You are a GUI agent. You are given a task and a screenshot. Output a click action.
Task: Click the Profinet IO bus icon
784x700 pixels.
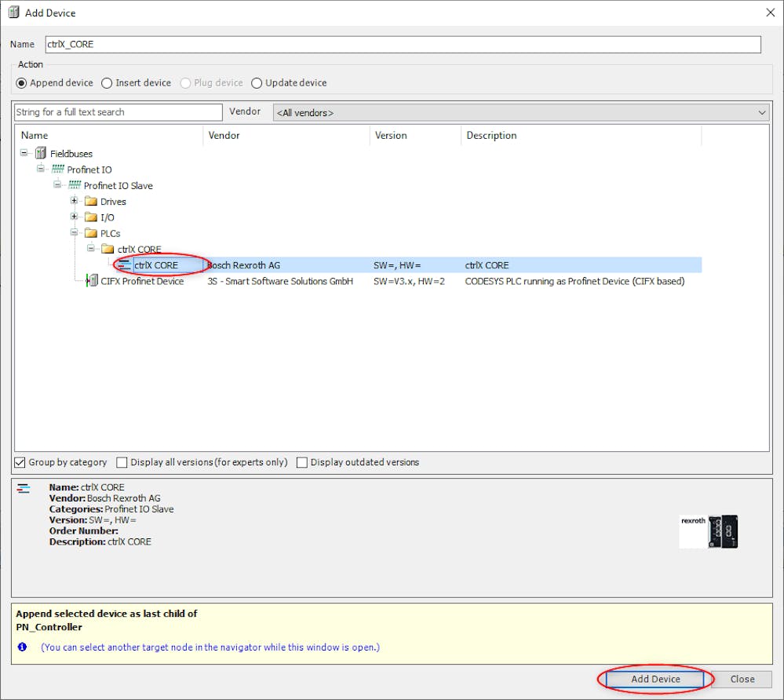(x=58, y=169)
